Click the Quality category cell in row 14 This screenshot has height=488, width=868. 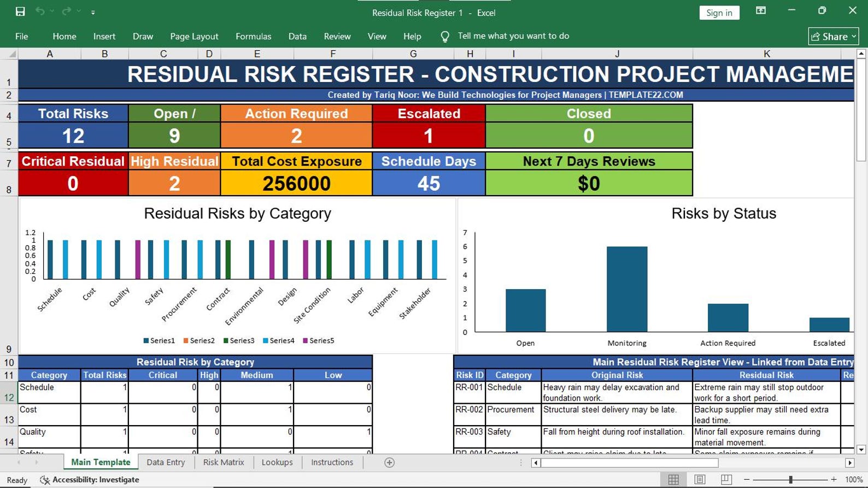pos(49,437)
